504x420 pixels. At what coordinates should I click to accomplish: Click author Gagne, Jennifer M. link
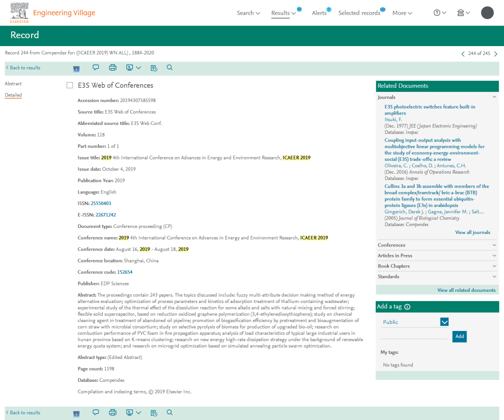click(448, 212)
